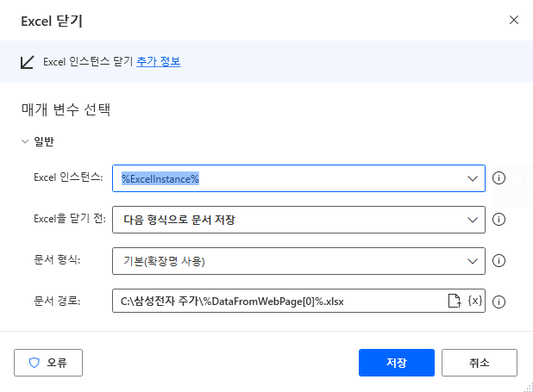The width and height of the screenshot is (533, 392).
Task: Click the Excel 닫기 dialog title
Action: [52, 21]
